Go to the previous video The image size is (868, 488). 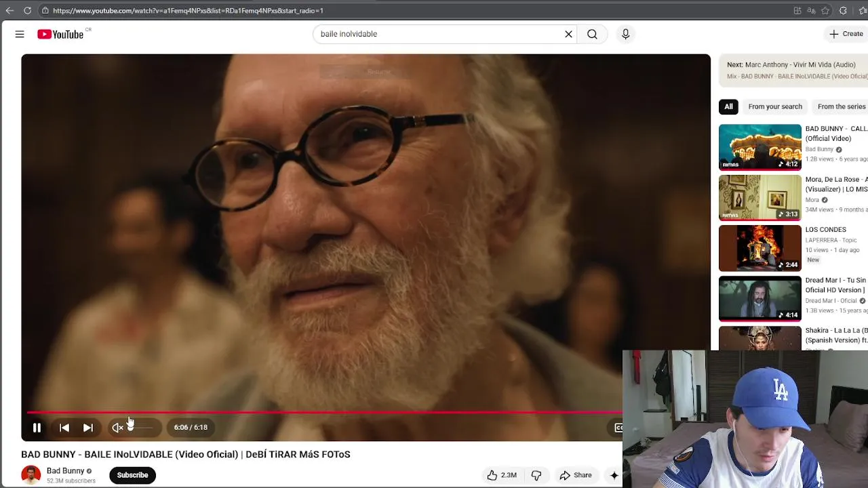coord(64,428)
